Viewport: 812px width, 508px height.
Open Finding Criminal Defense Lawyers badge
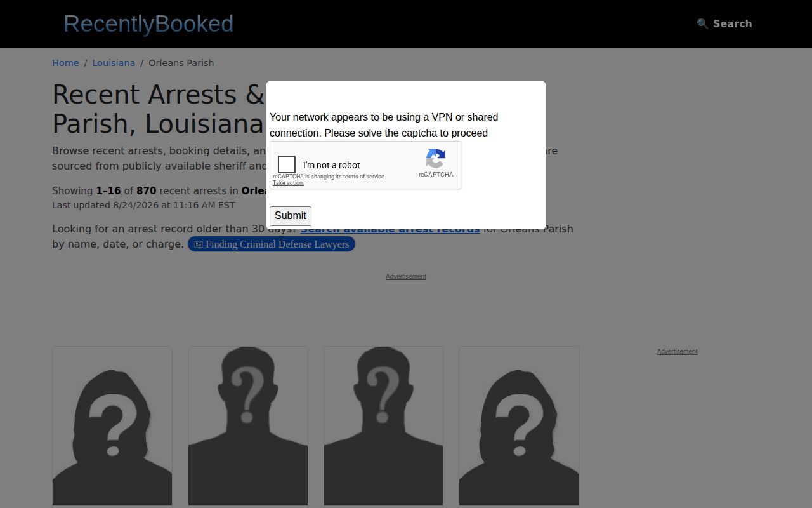(x=272, y=244)
